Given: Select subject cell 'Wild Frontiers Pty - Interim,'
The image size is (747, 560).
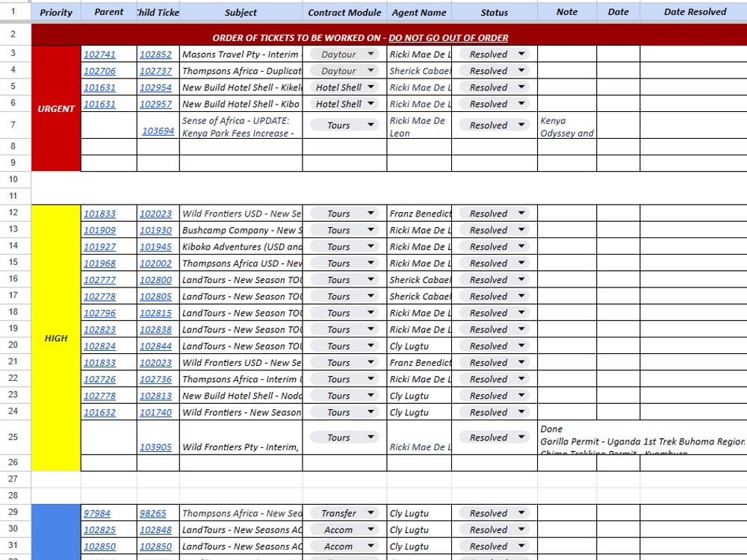Looking at the screenshot, I should 241,438.
